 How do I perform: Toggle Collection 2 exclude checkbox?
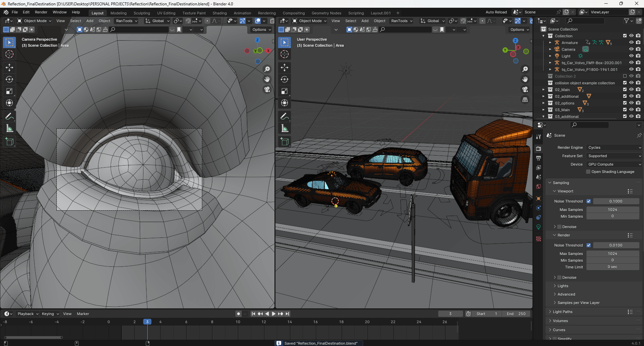(x=625, y=76)
